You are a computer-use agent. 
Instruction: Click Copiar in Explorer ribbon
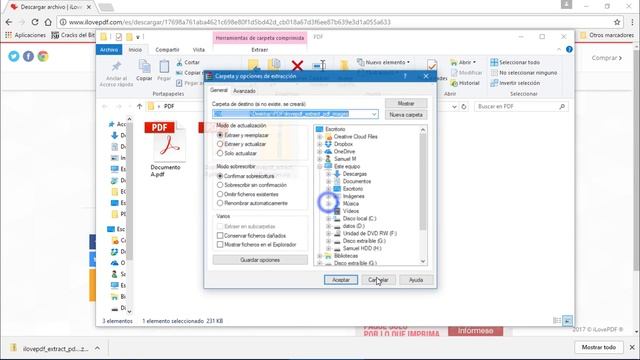tap(144, 70)
